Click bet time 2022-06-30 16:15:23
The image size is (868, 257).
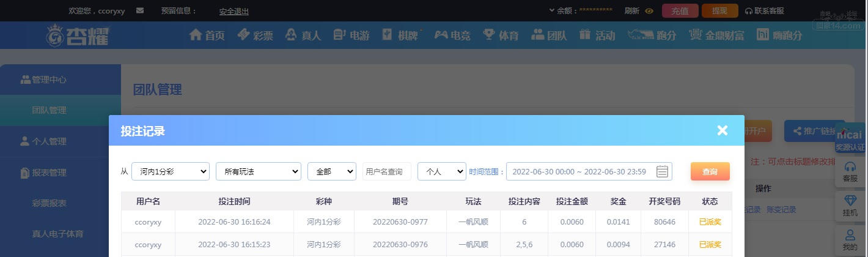tap(234, 244)
